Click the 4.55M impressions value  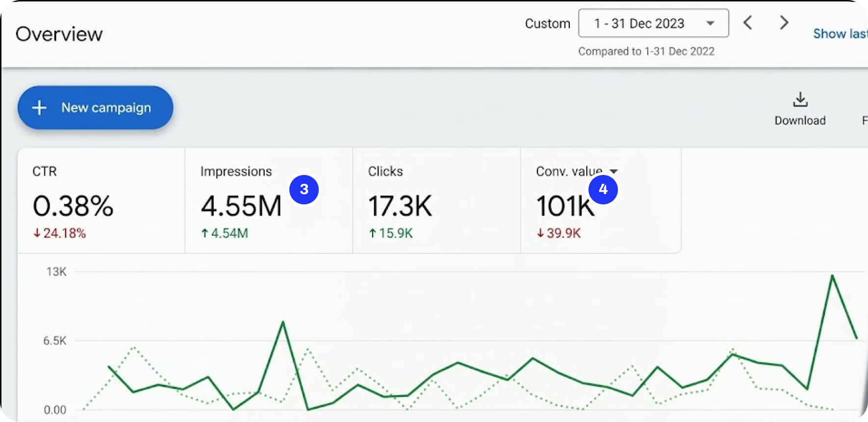coord(241,206)
